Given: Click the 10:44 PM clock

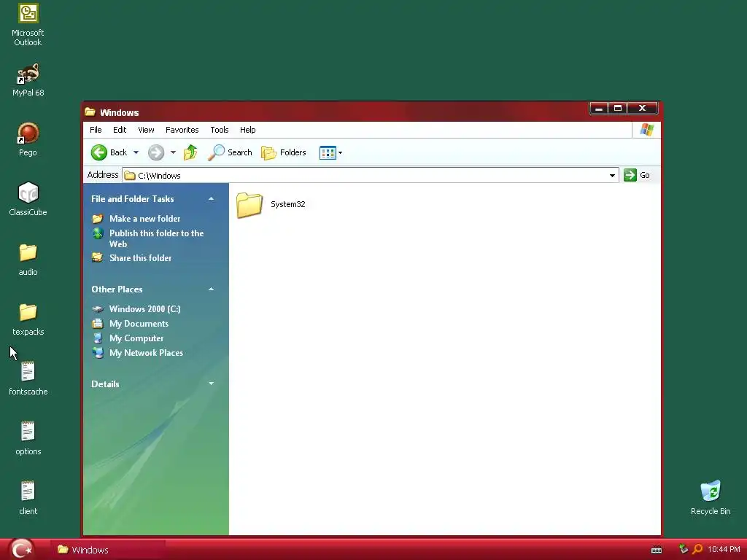Looking at the screenshot, I should pyautogui.click(x=724, y=550).
